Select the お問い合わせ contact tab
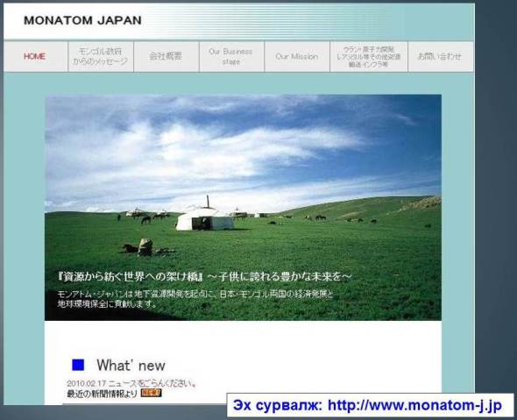Viewport: 517px width, 420px height. 441,56
